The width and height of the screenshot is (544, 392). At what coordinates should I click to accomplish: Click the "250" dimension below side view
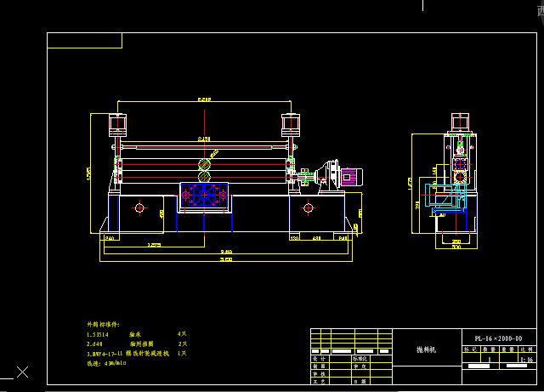pyautogui.click(x=456, y=241)
